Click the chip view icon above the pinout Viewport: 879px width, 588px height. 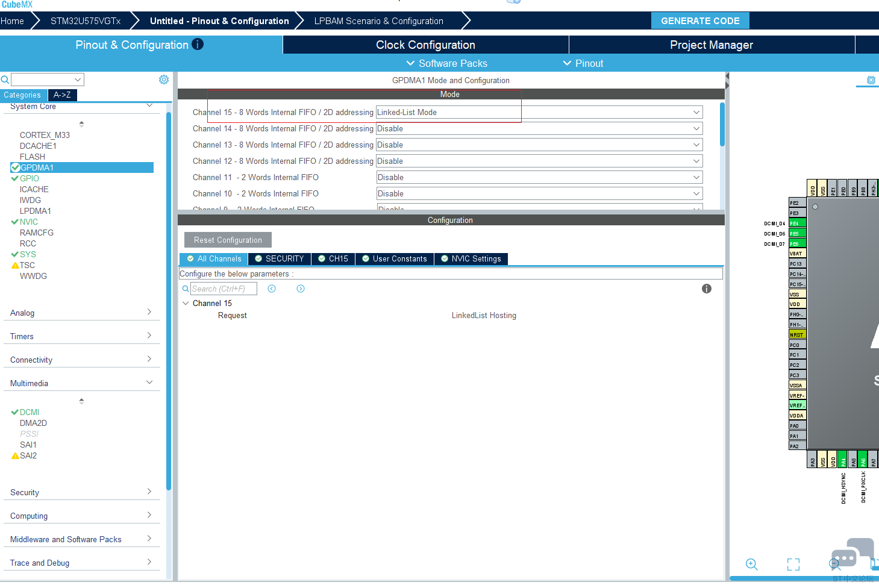click(871, 80)
